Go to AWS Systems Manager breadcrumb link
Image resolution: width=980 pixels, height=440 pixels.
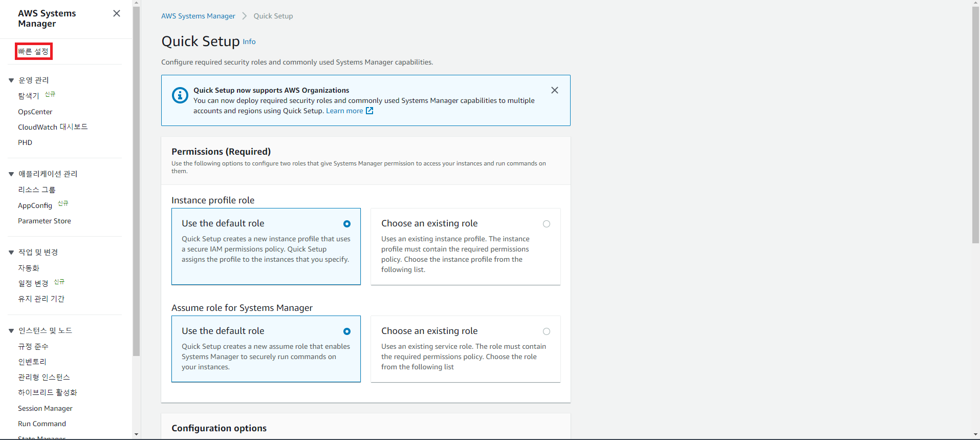pos(198,16)
